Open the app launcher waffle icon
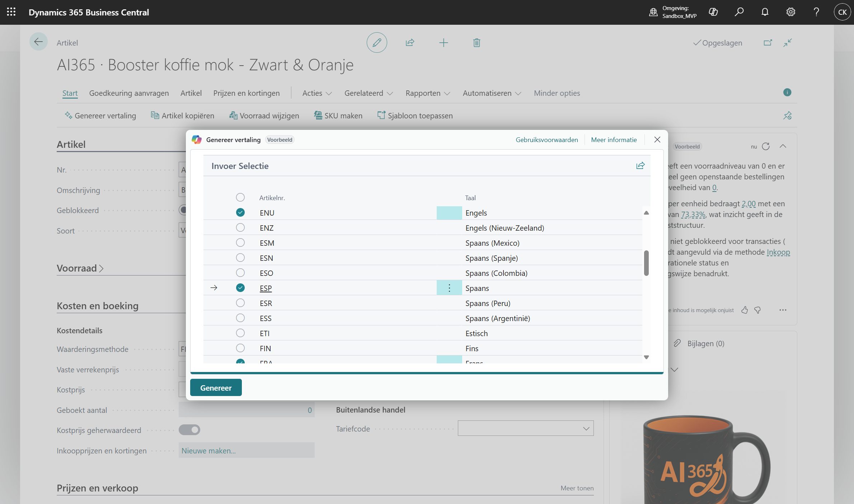 point(11,12)
